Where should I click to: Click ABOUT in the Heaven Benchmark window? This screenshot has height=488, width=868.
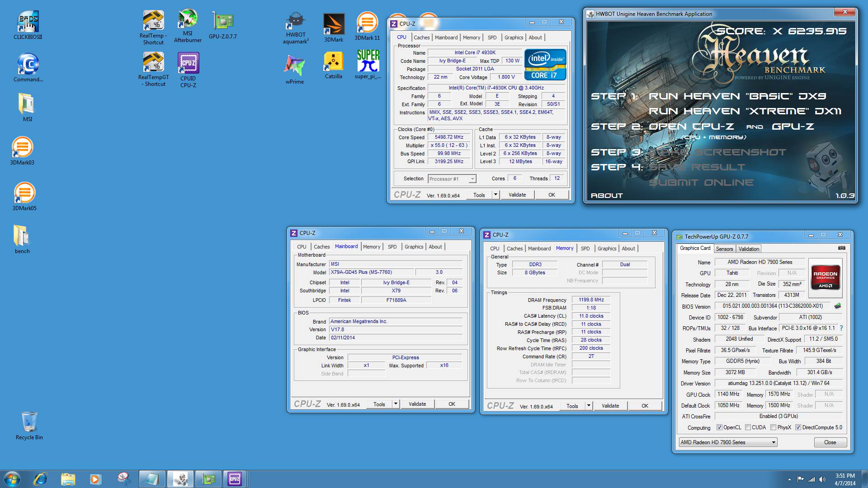pos(607,196)
